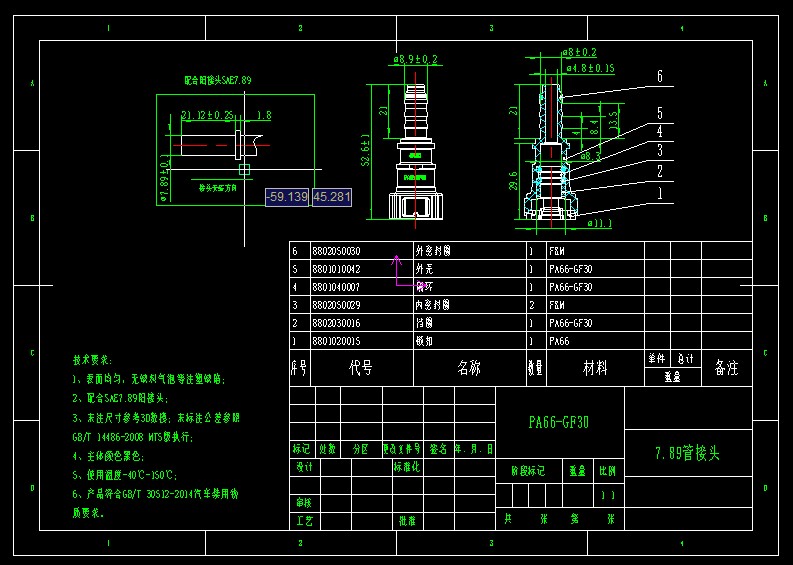The image size is (793, 565).
Task: Click the 总计 header cell
Action: click(686, 359)
